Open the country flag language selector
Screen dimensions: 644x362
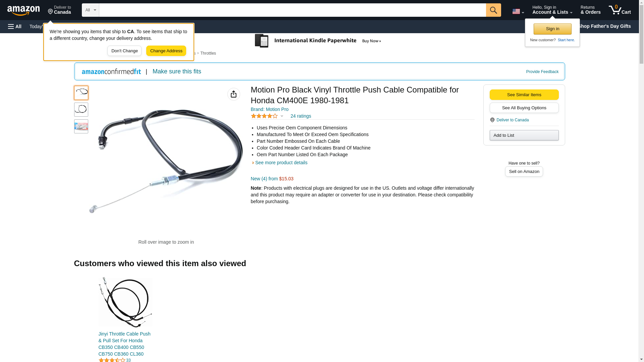click(x=518, y=11)
